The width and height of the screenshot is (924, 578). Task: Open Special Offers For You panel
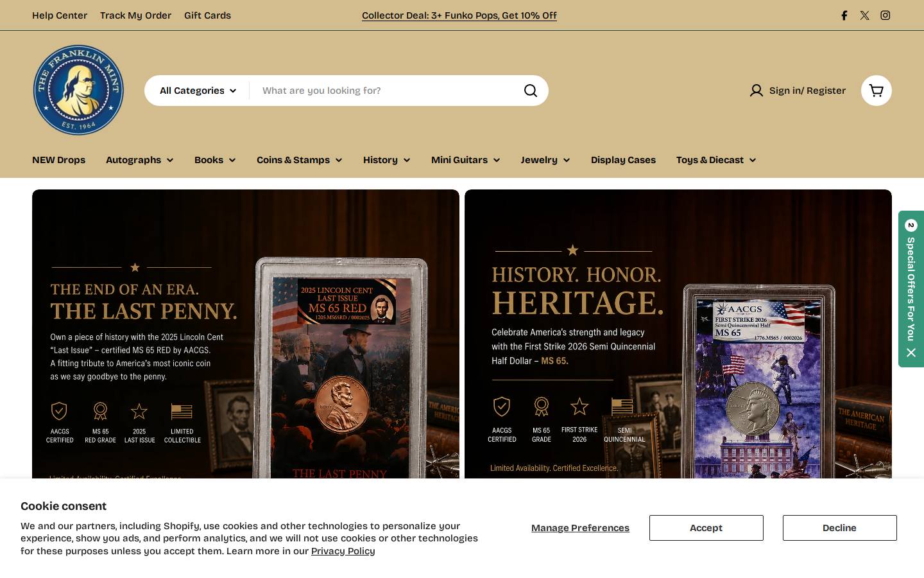coord(911,289)
